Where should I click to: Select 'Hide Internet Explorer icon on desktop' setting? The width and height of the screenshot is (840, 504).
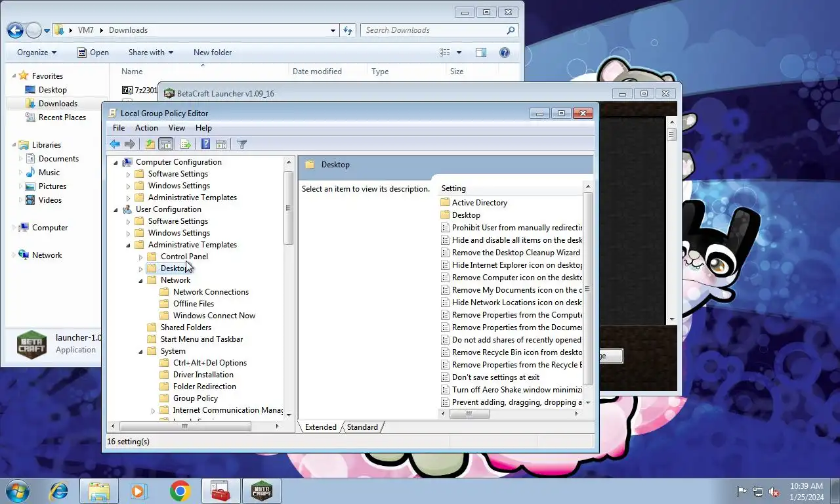(x=511, y=265)
